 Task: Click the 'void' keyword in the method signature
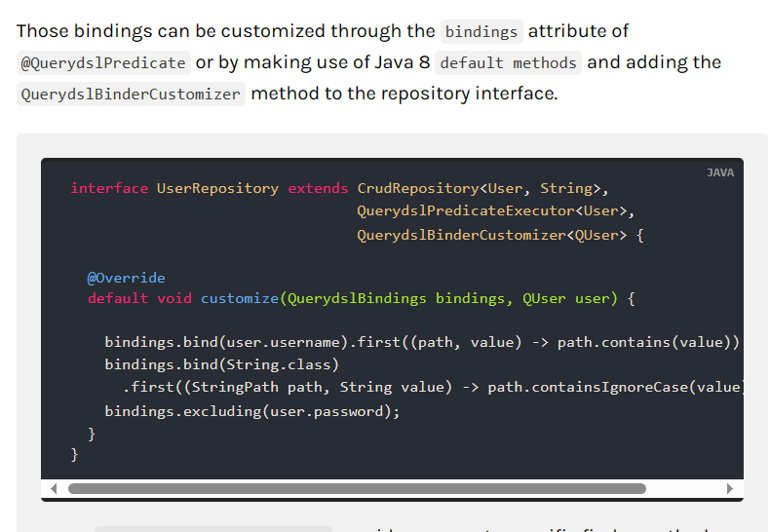pos(174,298)
